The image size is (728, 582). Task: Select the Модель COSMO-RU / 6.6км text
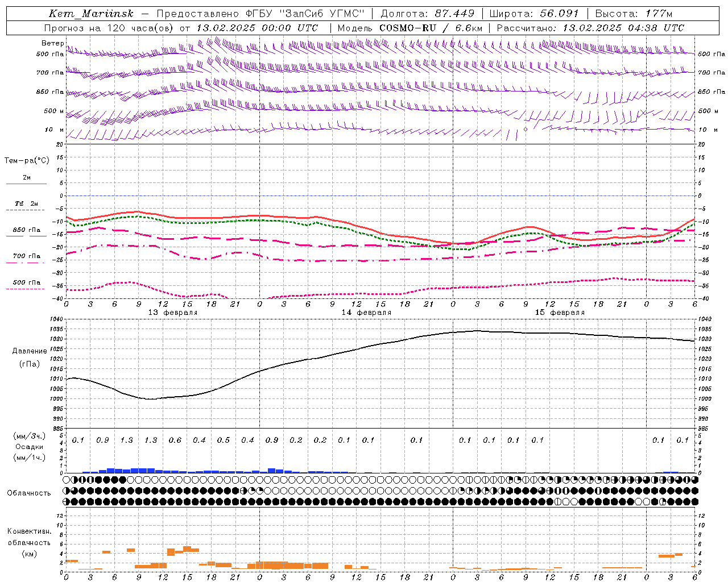click(410, 28)
